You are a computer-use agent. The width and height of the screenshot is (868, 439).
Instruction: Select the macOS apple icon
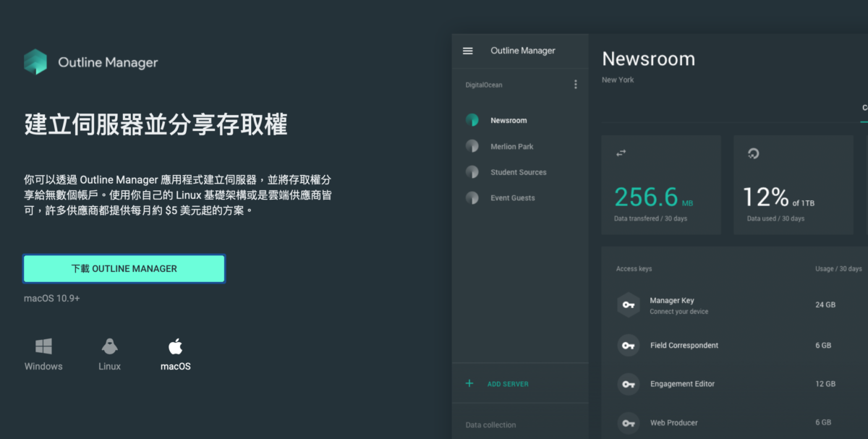(x=176, y=345)
